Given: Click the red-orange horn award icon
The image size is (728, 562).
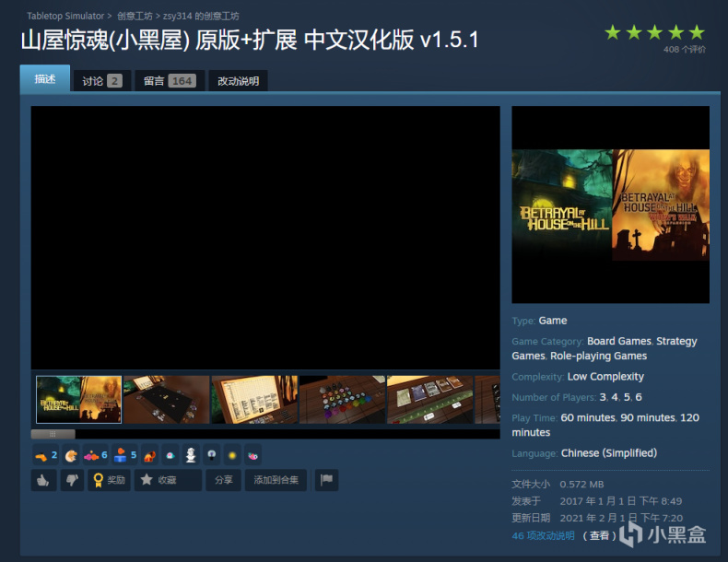Looking at the screenshot, I should pyautogui.click(x=149, y=456).
